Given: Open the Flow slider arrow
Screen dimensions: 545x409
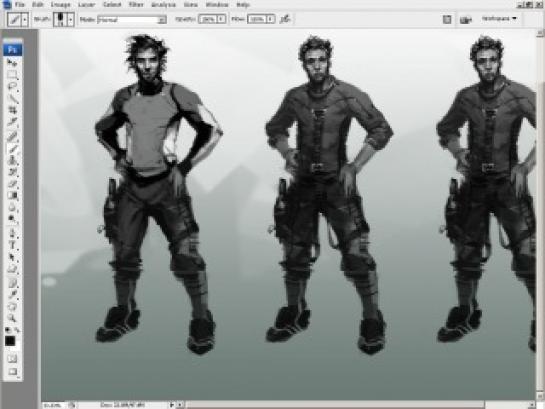Looking at the screenshot, I should 270,19.
